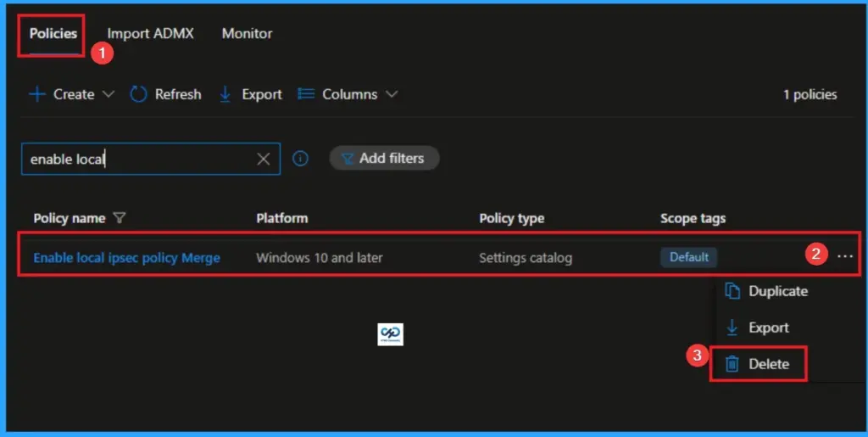Choose Delete from the context menu

pos(769,364)
